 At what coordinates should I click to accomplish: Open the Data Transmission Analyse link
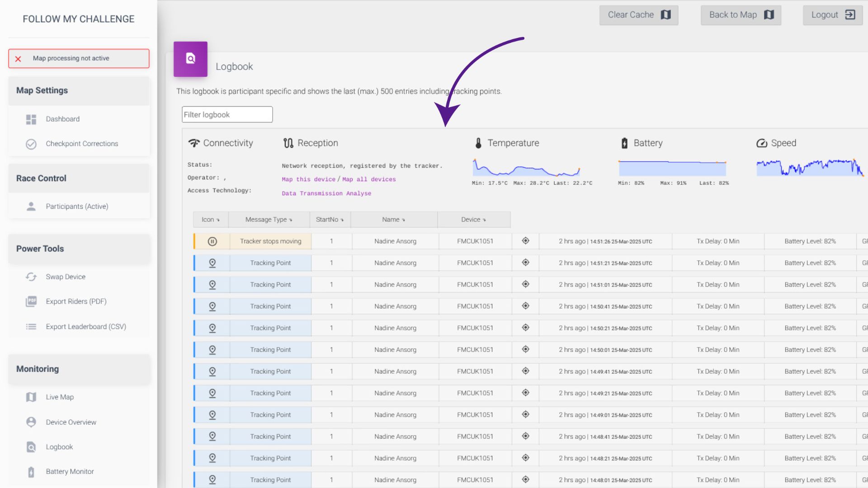click(326, 193)
